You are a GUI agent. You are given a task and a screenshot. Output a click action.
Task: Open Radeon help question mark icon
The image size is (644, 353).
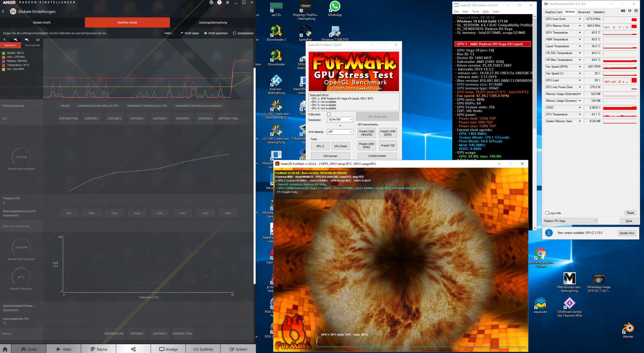point(219,2)
